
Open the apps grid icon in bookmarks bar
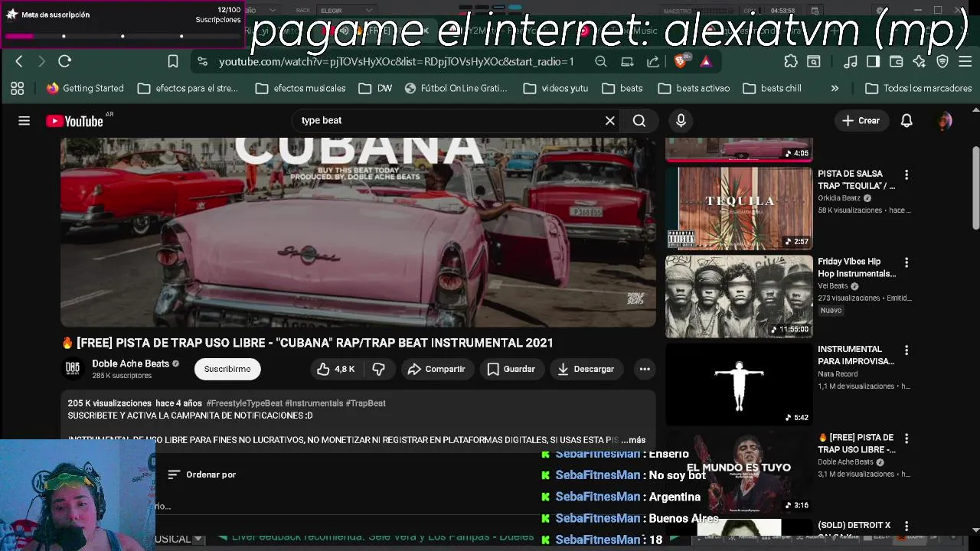coord(18,88)
